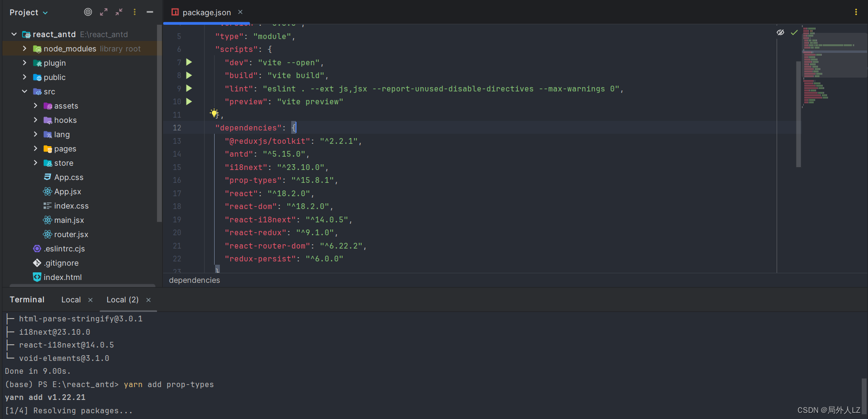
Task: Close the Local (2) terminal tab
Action: click(148, 300)
